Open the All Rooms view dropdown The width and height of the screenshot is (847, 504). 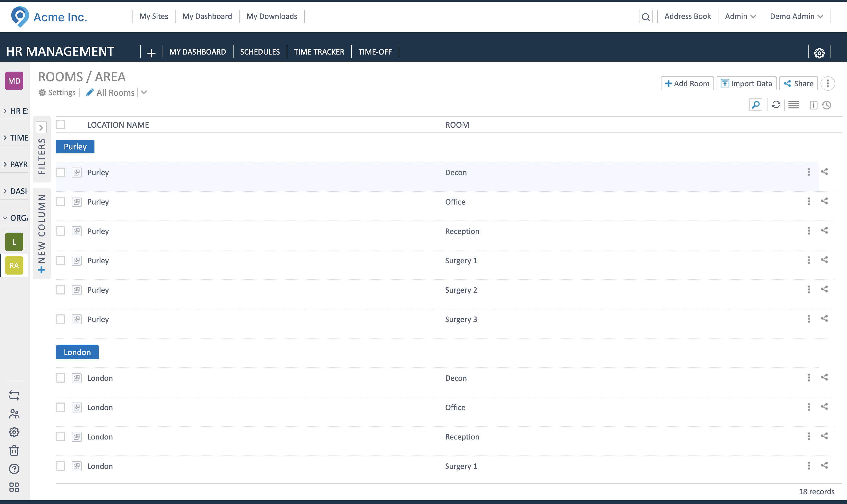coord(144,92)
